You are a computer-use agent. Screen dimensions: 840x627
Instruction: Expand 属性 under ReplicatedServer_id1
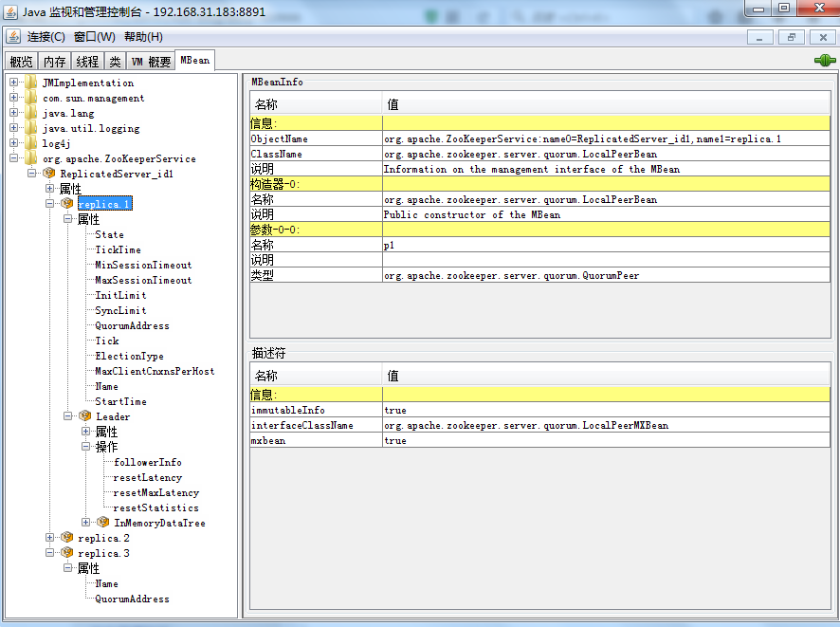50,189
